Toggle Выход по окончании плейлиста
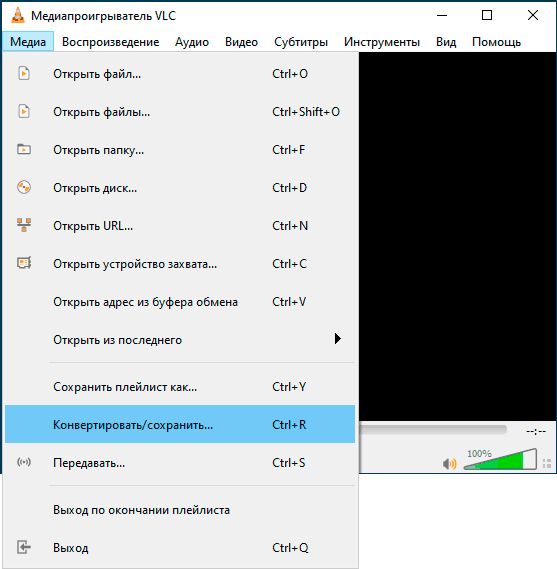 tap(180, 509)
